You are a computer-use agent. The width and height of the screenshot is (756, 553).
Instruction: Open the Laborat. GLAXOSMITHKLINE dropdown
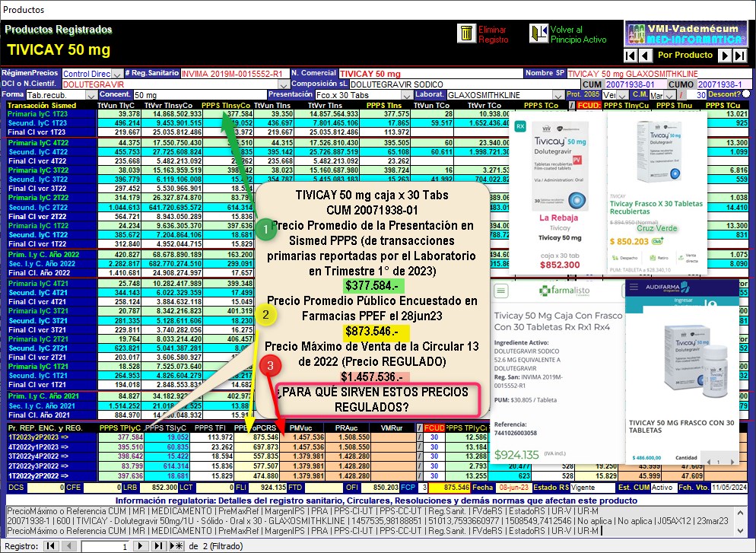[x=559, y=94]
